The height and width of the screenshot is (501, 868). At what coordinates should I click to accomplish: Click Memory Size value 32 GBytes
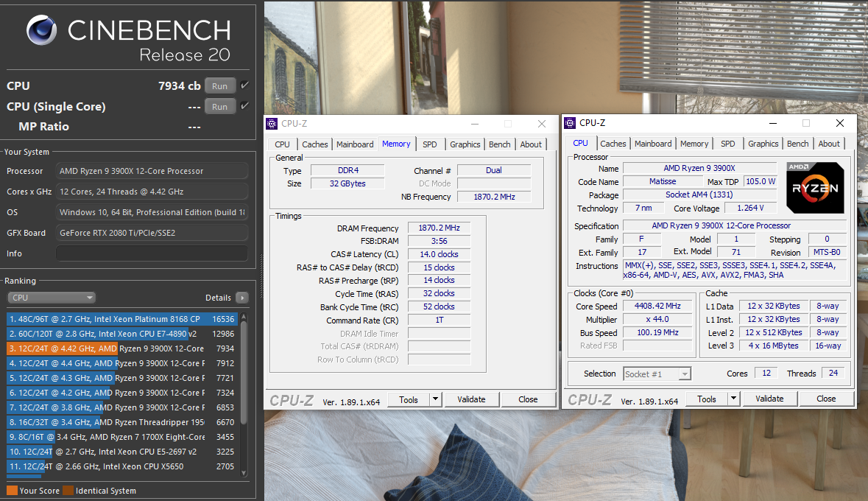[x=347, y=183]
